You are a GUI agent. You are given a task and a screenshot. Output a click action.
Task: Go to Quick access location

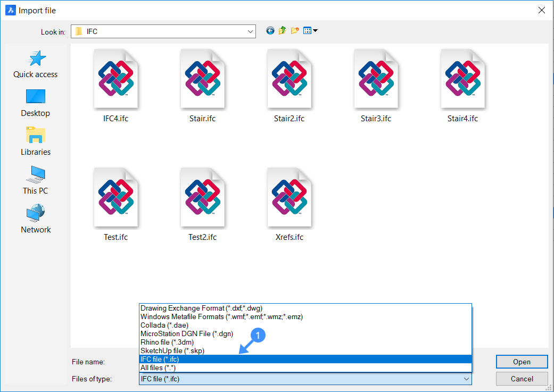tap(36, 64)
